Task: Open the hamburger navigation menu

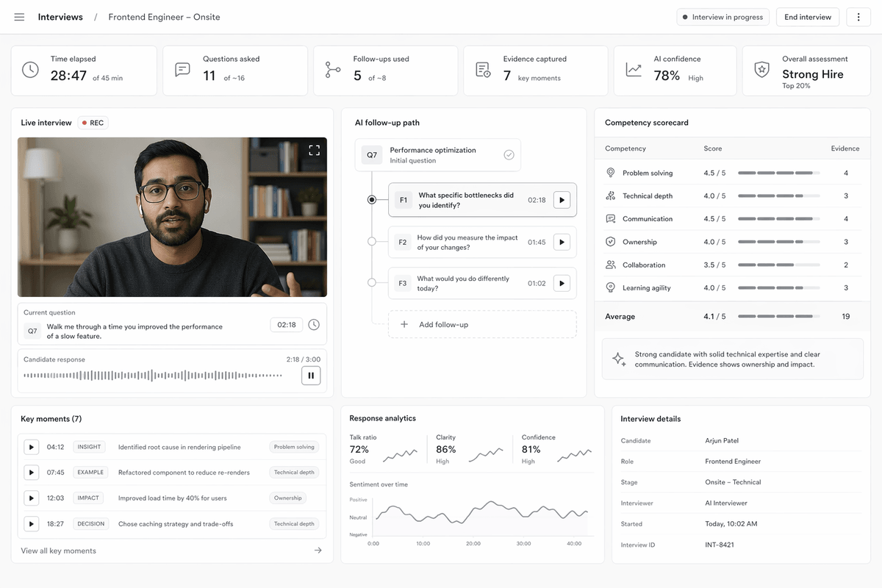Action: point(19,17)
